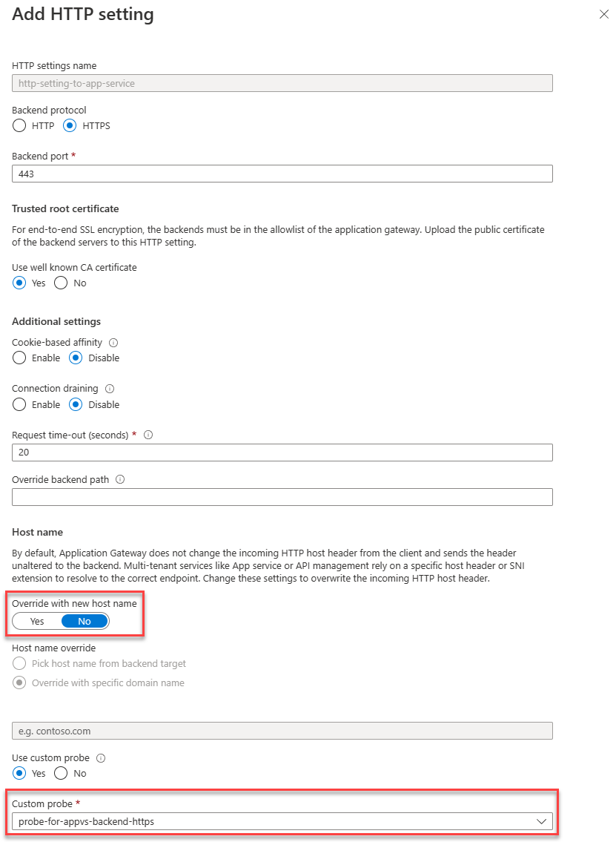Select HTTPS as the backend protocol
The height and width of the screenshot is (842, 616).
click(x=70, y=125)
